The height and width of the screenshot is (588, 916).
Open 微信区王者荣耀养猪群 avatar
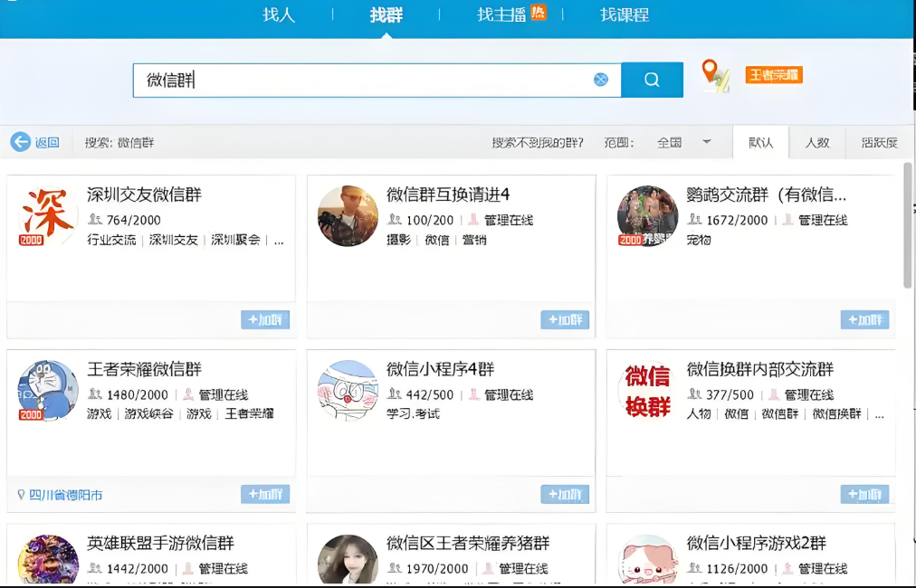348,559
